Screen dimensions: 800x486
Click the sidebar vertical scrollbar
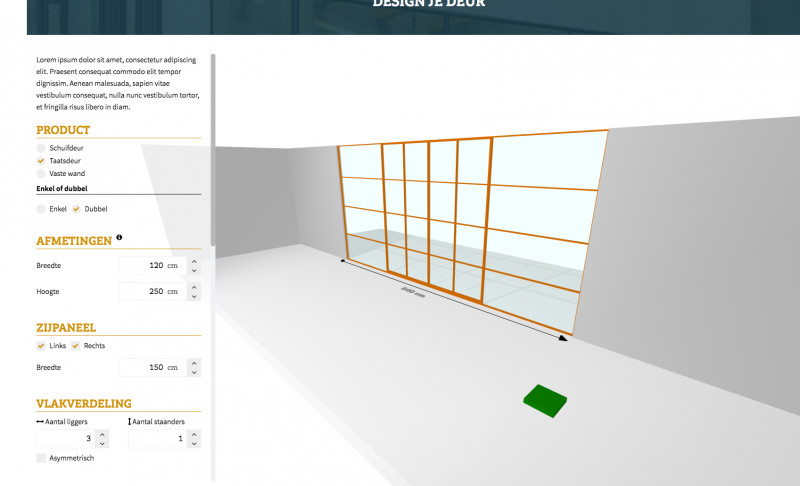pyautogui.click(x=213, y=150)
